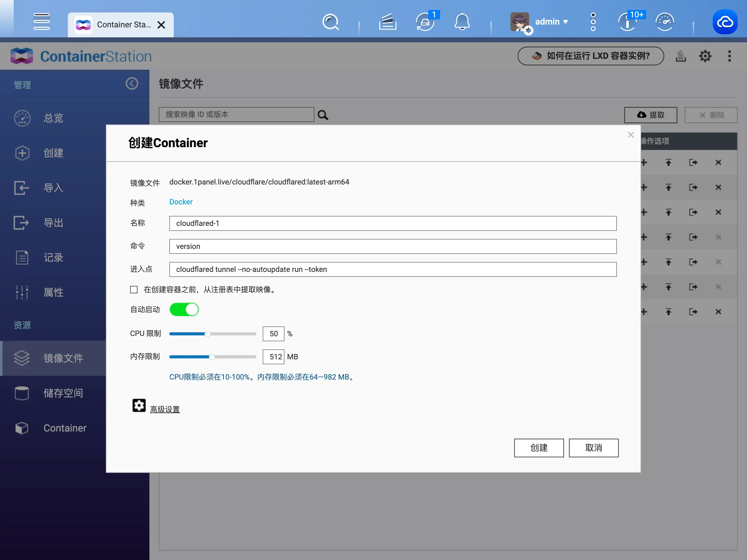The image size is (747, 560).
Task: Click the CPU 限制 slider handle
Action: pyautogui.click(x=208, y=334)
